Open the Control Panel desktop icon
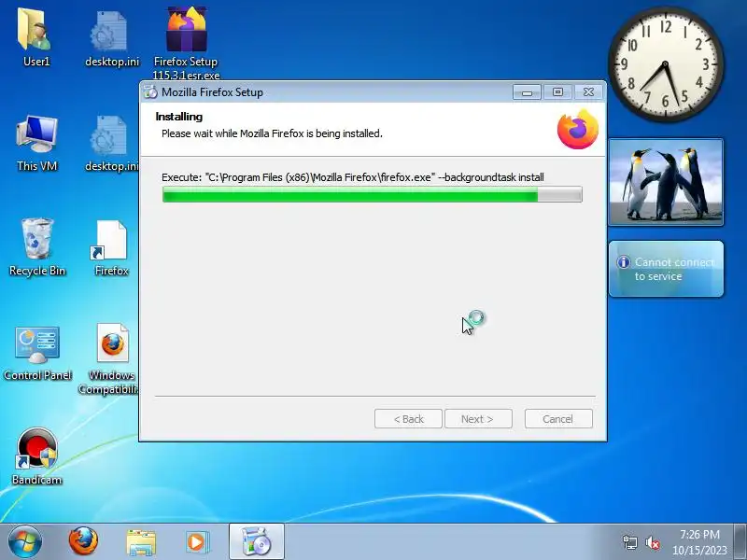This screenshot has height=560, width=747. point(37,354)
